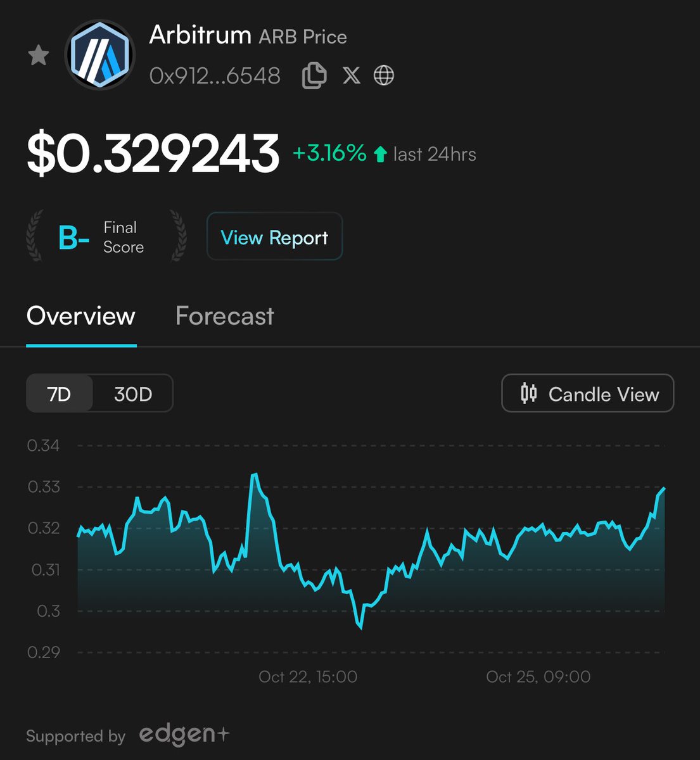
Task: Click the 0.33 y-axis label
Action: [44, 487]
